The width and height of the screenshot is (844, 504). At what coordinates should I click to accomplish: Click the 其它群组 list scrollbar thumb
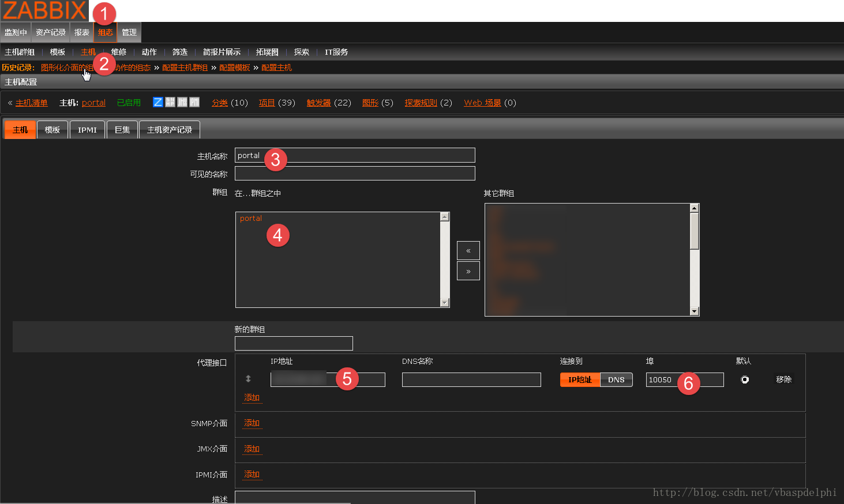pyautogui.click(x=695, y=231)
